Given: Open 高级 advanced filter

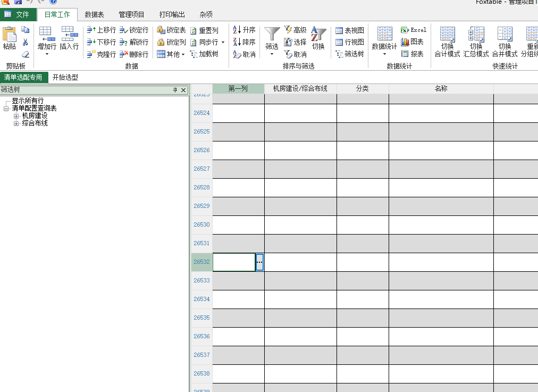Looking at the screenshot, I should [295, 30].
